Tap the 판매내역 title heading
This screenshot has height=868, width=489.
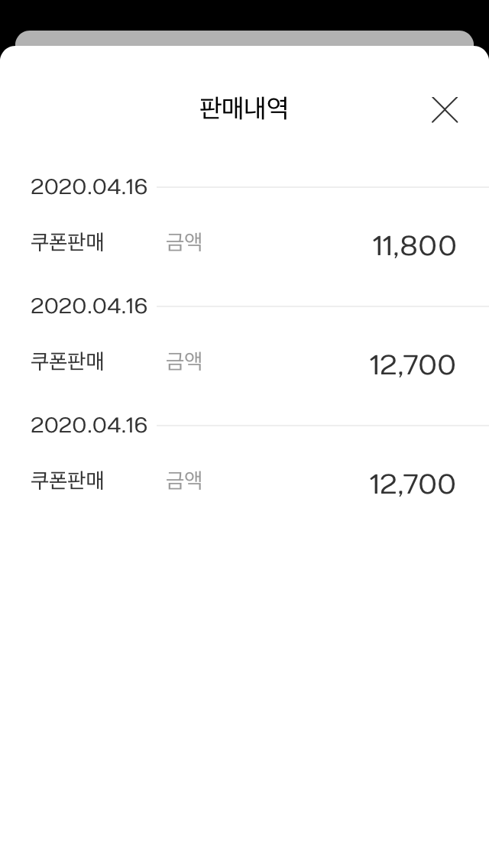pyautogui.click(x=243, y=109)
